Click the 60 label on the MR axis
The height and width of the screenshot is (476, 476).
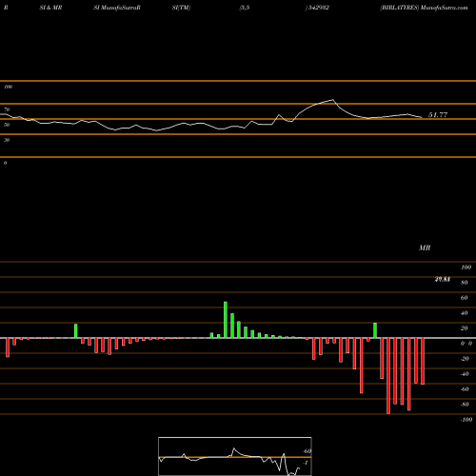point(465,298)
